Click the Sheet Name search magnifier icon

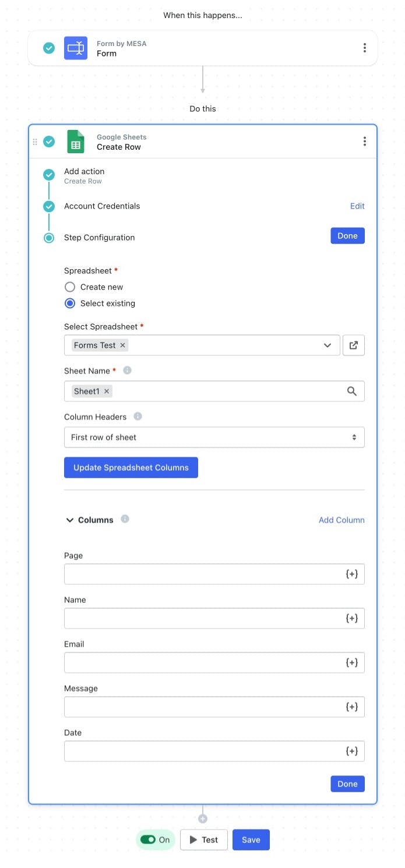352,391
